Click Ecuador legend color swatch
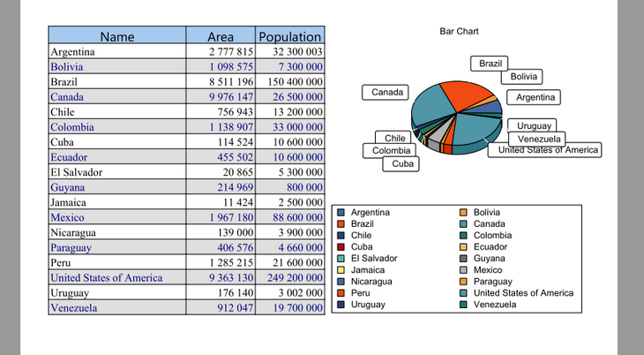 (463, 247)
